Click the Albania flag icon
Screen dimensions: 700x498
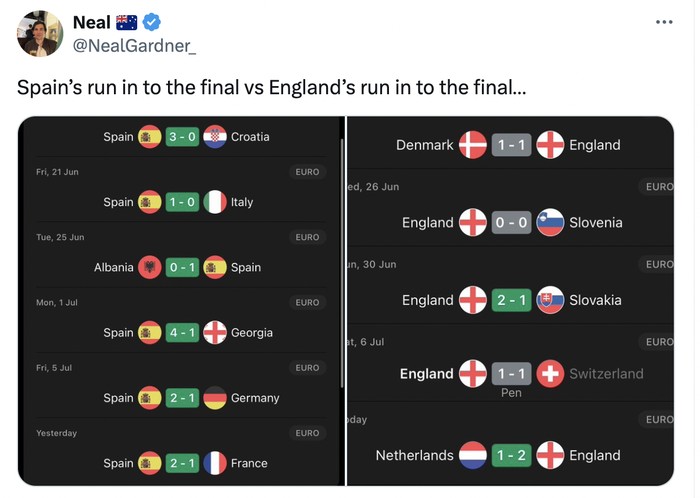click(x=150, y=267)
